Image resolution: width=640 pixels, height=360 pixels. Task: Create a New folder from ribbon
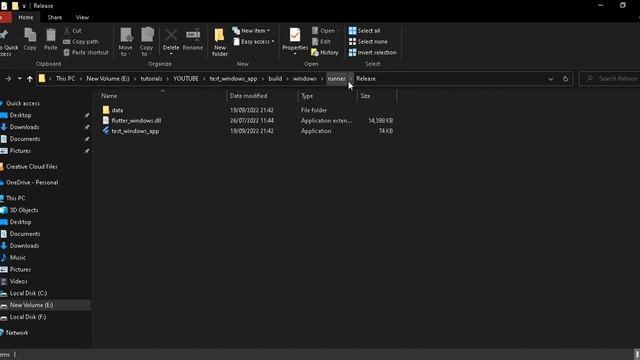(x=220, y=42)
